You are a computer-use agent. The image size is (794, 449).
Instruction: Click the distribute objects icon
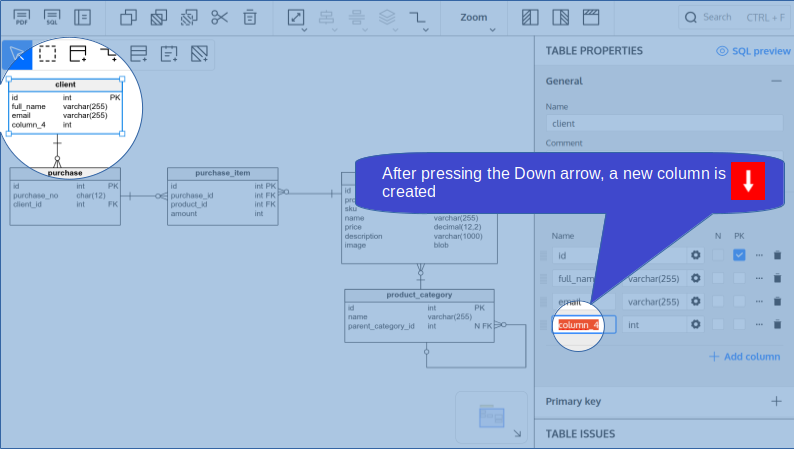click(356, 17)
